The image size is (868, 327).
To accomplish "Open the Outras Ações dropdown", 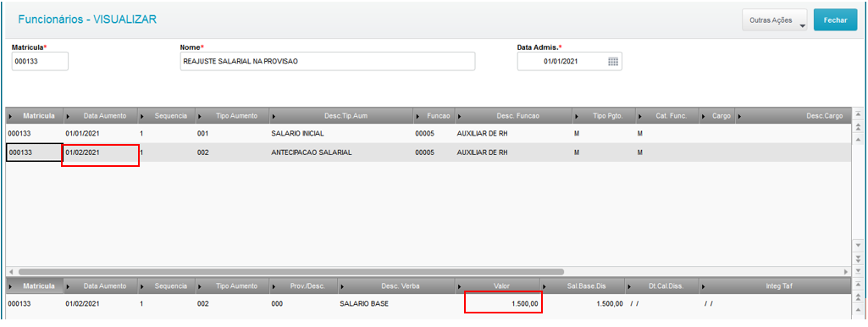I will 774,20.
